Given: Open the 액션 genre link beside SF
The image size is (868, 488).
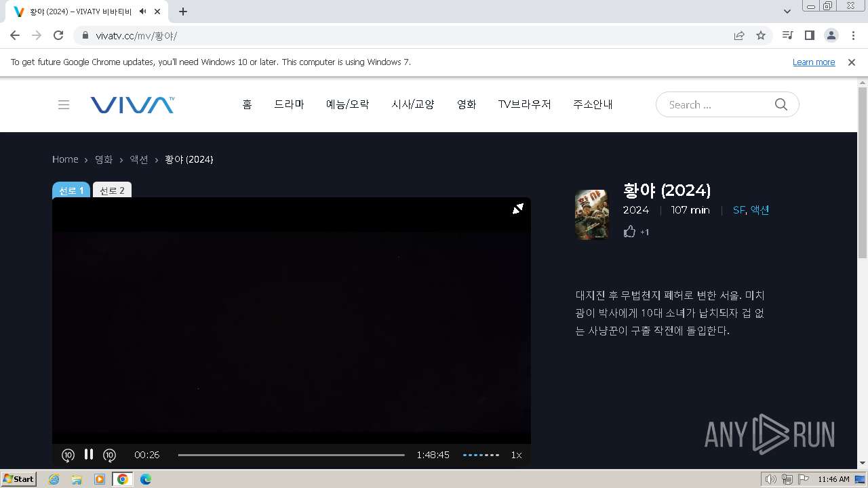Looking at the screenshot, I should click(759, 210).
